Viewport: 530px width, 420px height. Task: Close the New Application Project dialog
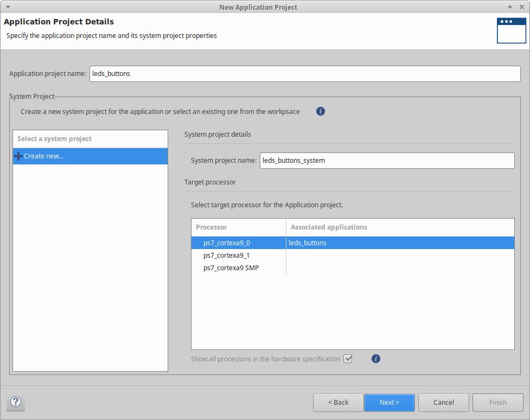coord(521,7)
